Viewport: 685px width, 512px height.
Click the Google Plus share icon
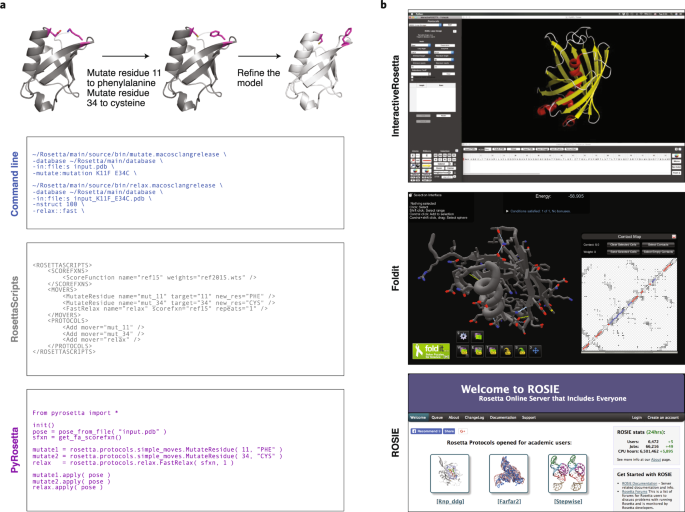[x=463, y=431]
